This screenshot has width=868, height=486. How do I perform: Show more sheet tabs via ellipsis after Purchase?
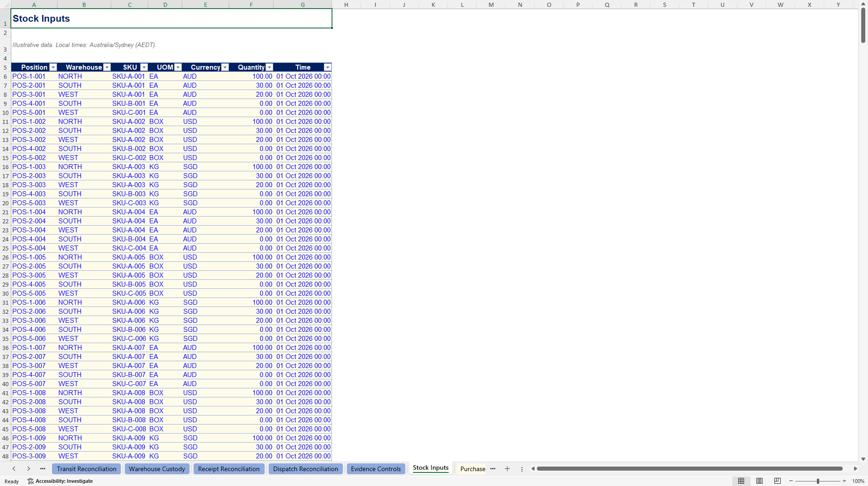click(x=493, y=469)
